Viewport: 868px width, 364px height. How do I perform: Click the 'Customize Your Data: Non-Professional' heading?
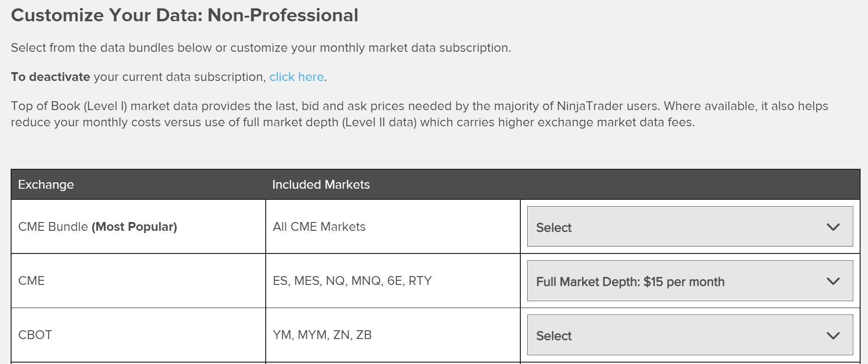[184, 15]
